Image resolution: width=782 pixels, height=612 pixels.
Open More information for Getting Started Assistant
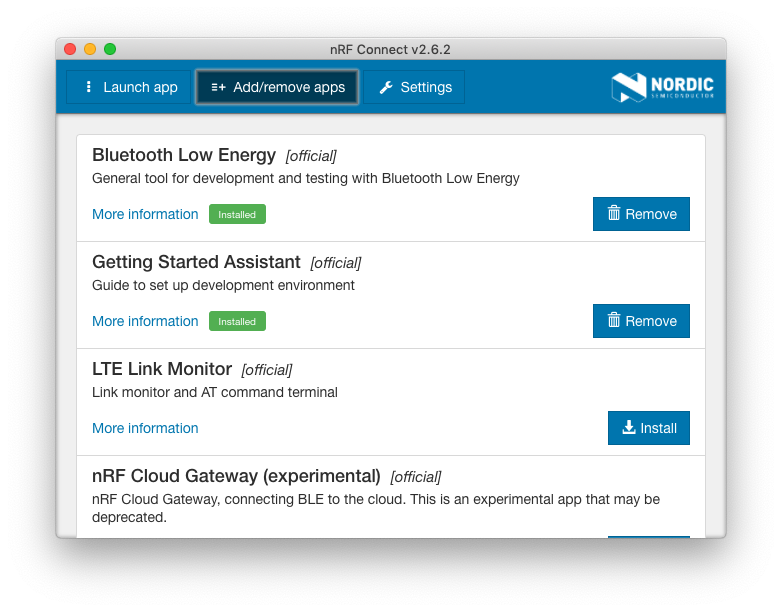(x=145, y=321)
